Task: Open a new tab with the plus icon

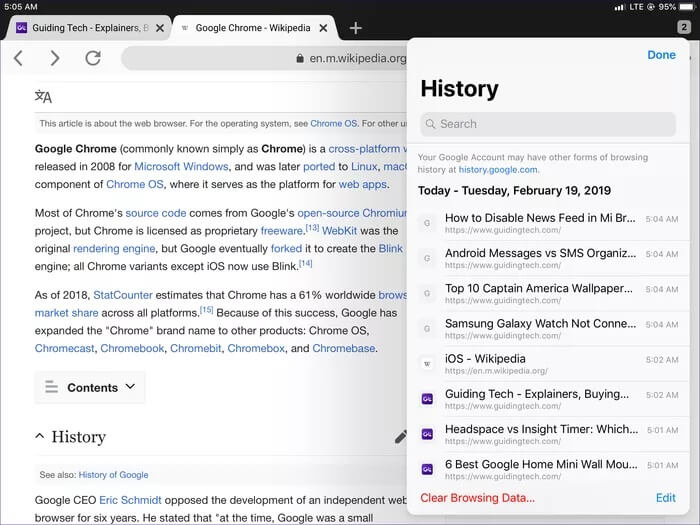Action: [x=355, y=28]
